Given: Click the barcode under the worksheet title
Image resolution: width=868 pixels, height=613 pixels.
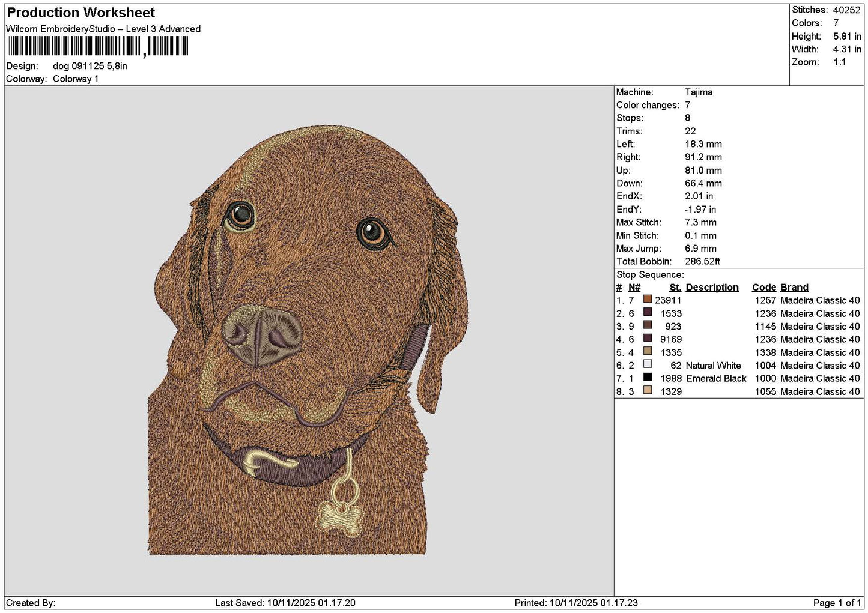Looking at the screenshot, I should tap(99, 46).
